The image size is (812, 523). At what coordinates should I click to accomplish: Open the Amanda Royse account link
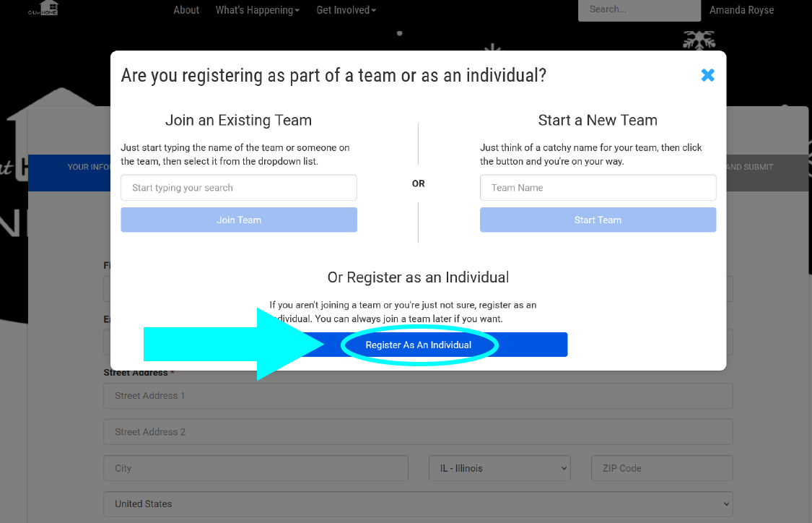coord(741,10)
